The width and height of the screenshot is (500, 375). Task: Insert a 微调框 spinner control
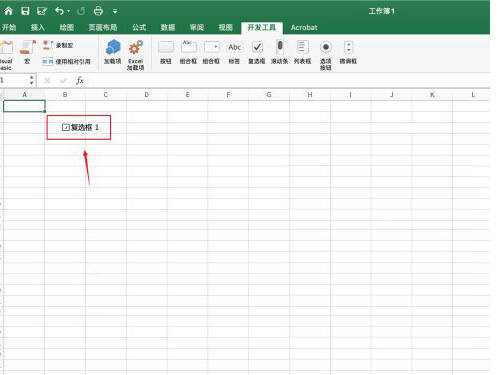(348, 52)
